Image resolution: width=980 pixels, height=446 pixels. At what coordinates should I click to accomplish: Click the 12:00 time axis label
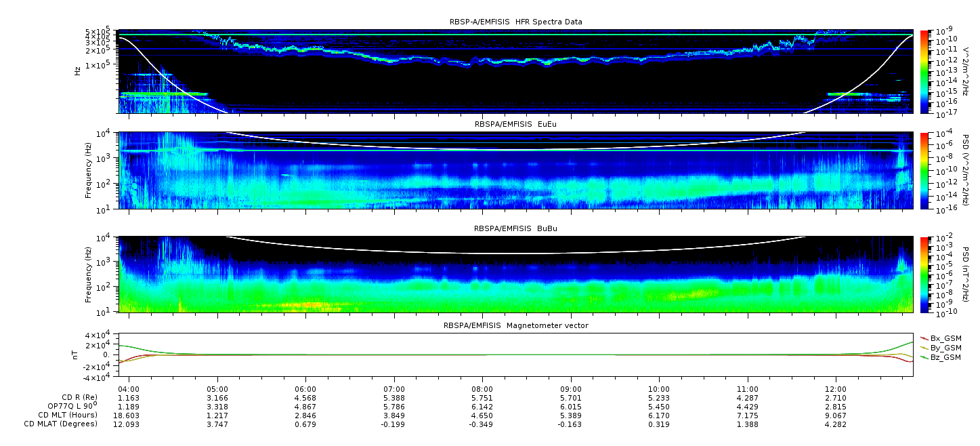836,389
